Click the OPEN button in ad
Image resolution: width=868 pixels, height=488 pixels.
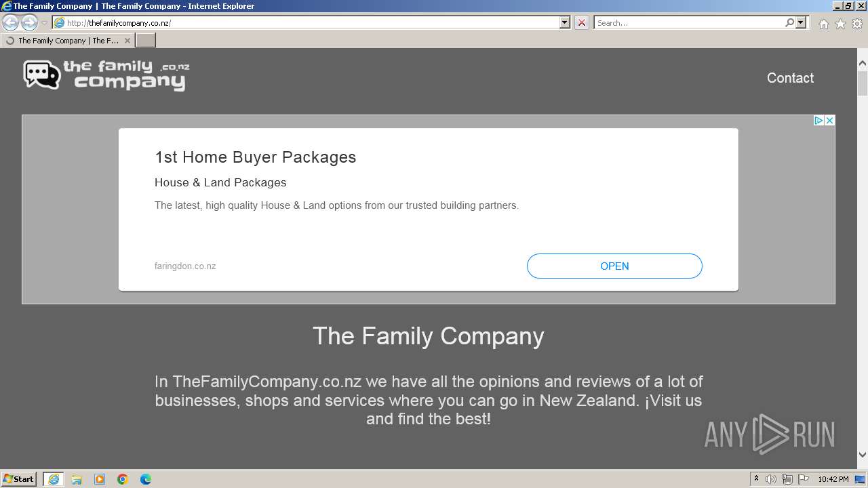point(614,266)
